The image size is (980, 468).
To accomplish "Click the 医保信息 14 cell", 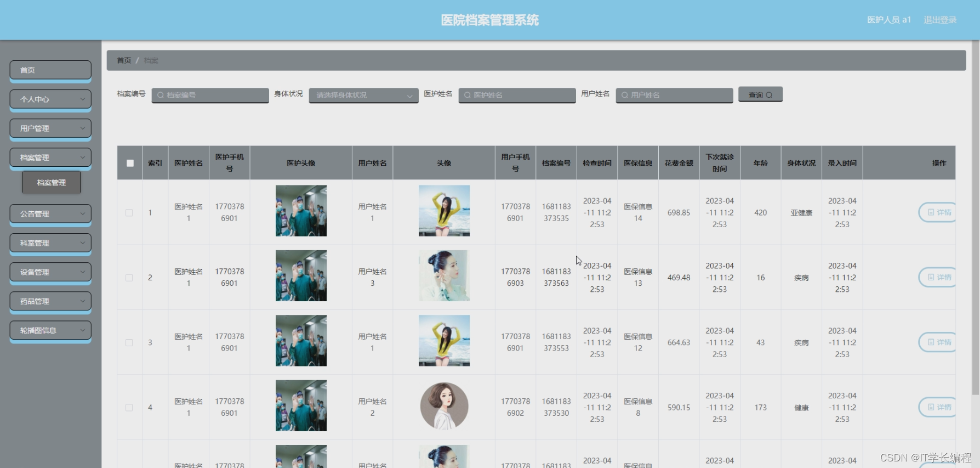I will click(x=638, y=213).
